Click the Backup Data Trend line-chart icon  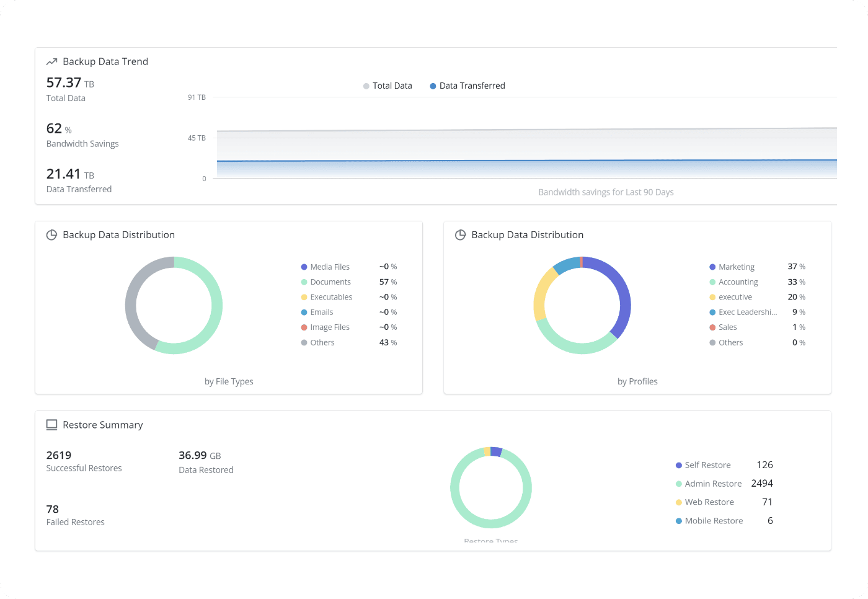pos(52,61)
